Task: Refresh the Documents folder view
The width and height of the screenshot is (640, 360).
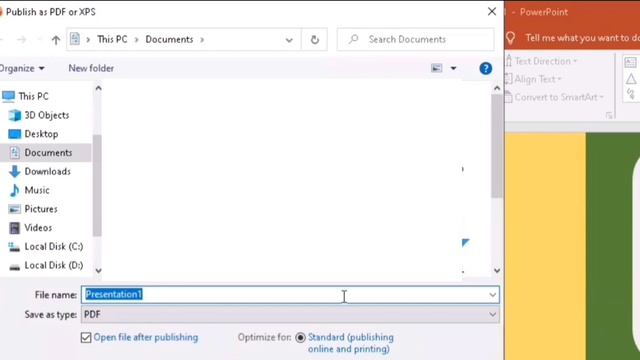Action: [315, 40]
